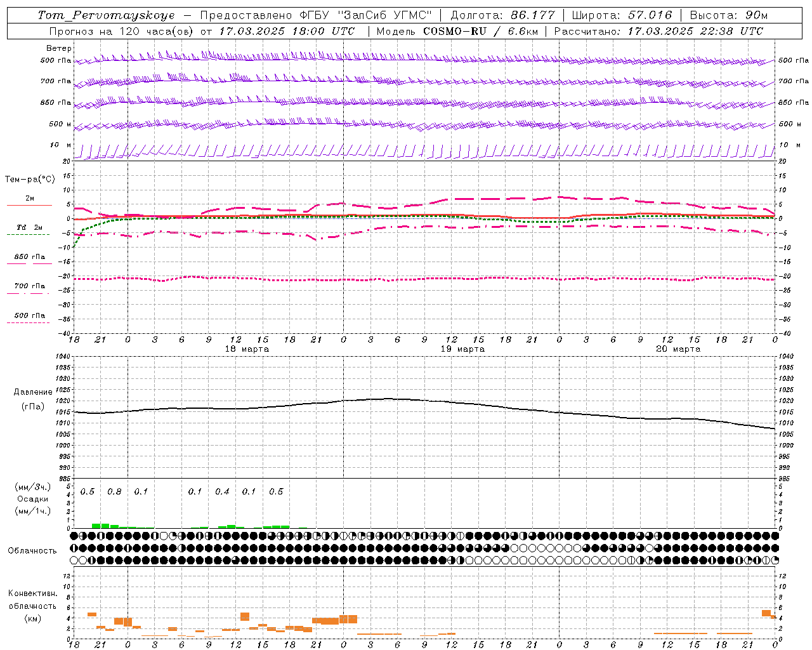Click the Осадки precipitation label
The height and width of the screenshot is (650, 812).
32,499
